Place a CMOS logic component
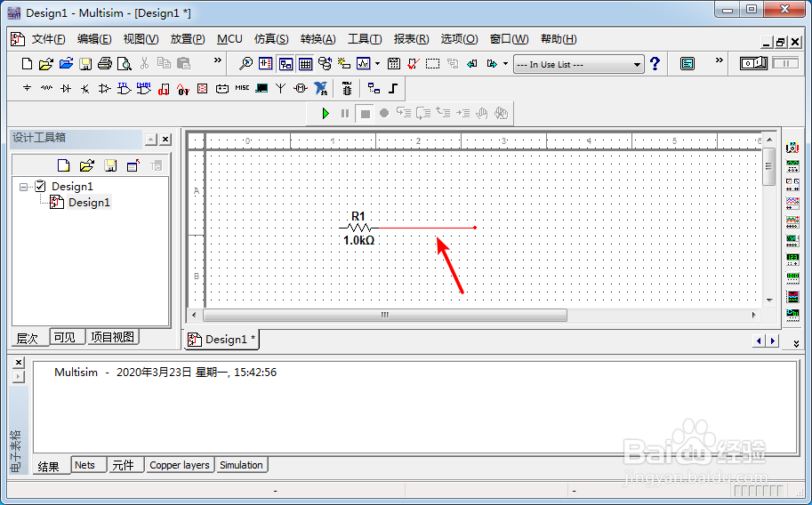This screenshot has width=812, height=505. pos(143,89)
